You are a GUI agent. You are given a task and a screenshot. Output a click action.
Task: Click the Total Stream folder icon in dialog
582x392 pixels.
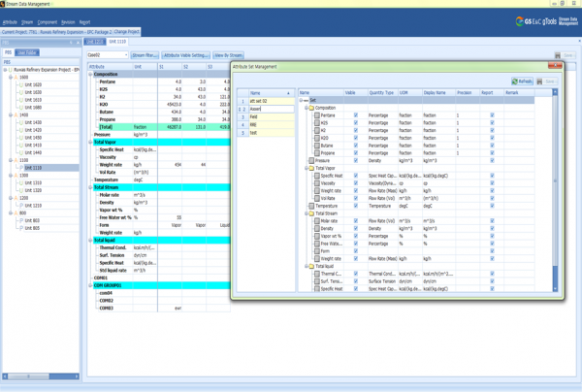pos(311,213)
